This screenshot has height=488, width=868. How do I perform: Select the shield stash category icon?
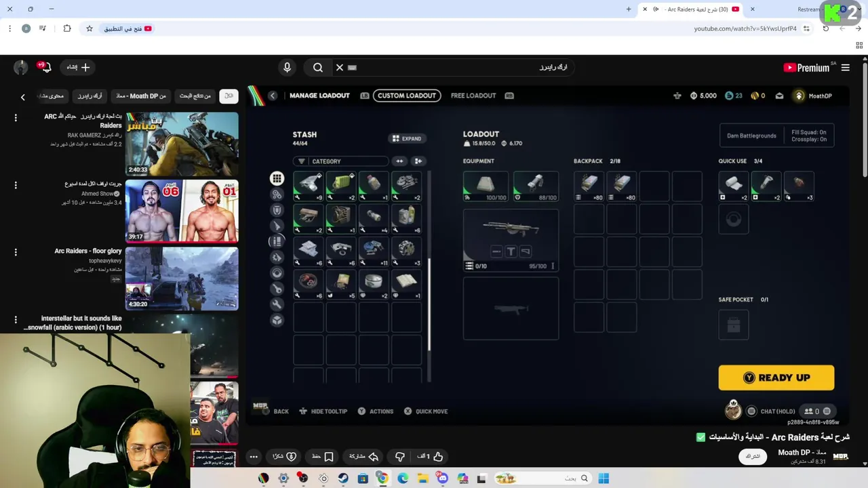pyautogui.click(x=277, y=210)
